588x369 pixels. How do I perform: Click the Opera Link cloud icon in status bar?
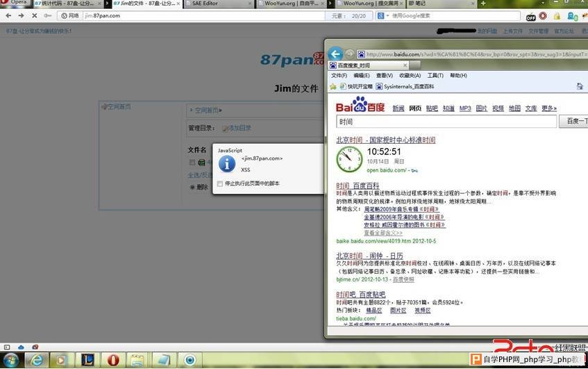[21, 347]
